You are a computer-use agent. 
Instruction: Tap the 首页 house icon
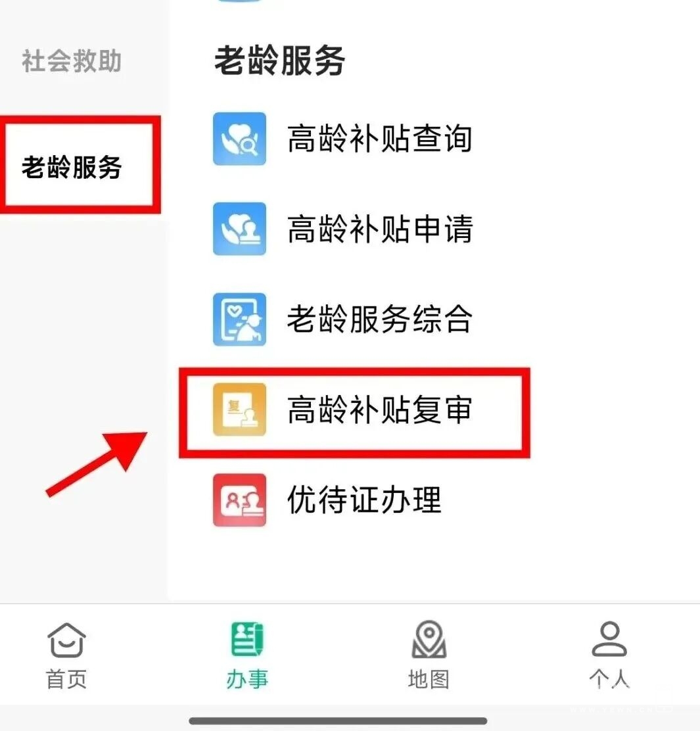tap(66, 640)
